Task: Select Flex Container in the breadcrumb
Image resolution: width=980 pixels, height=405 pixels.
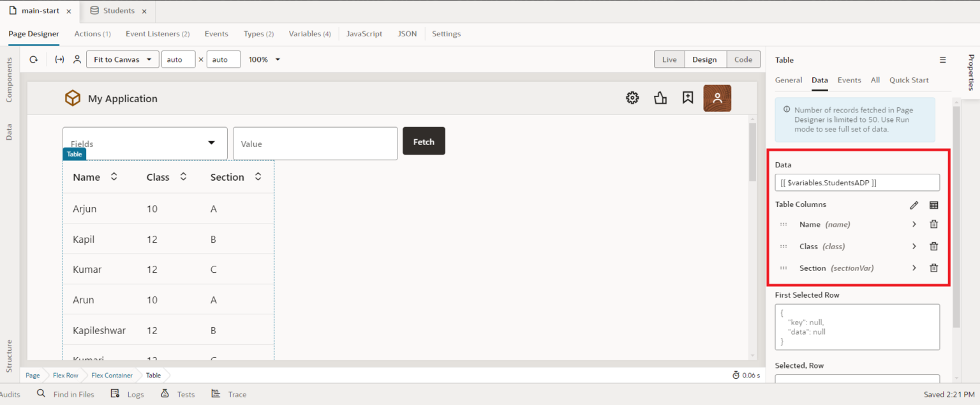Action: [x=112, y=375]
